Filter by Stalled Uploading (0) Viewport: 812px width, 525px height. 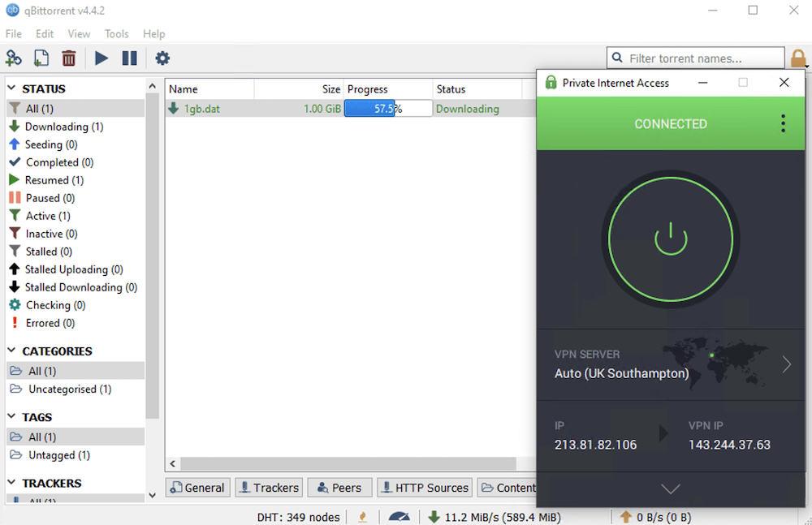(x=76, y=269)
